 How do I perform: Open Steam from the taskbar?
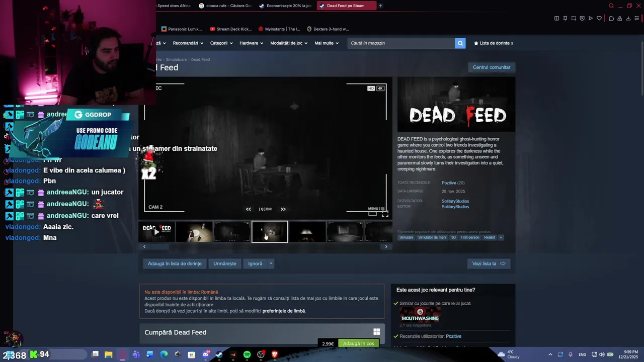click(219, 354)
